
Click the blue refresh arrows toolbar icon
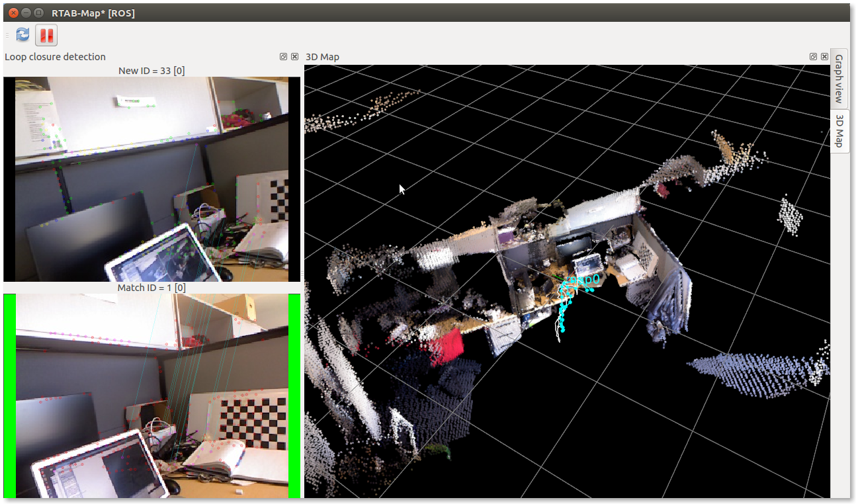pos(22,35)
